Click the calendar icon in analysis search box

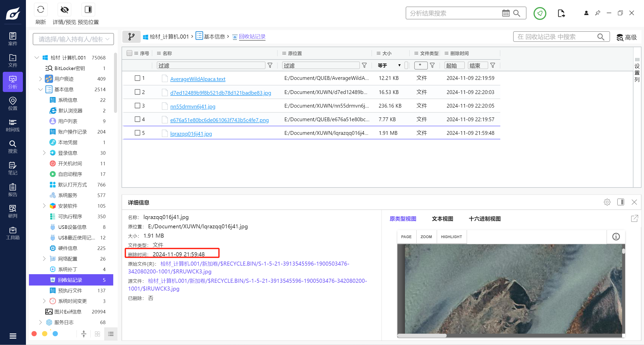506,13
